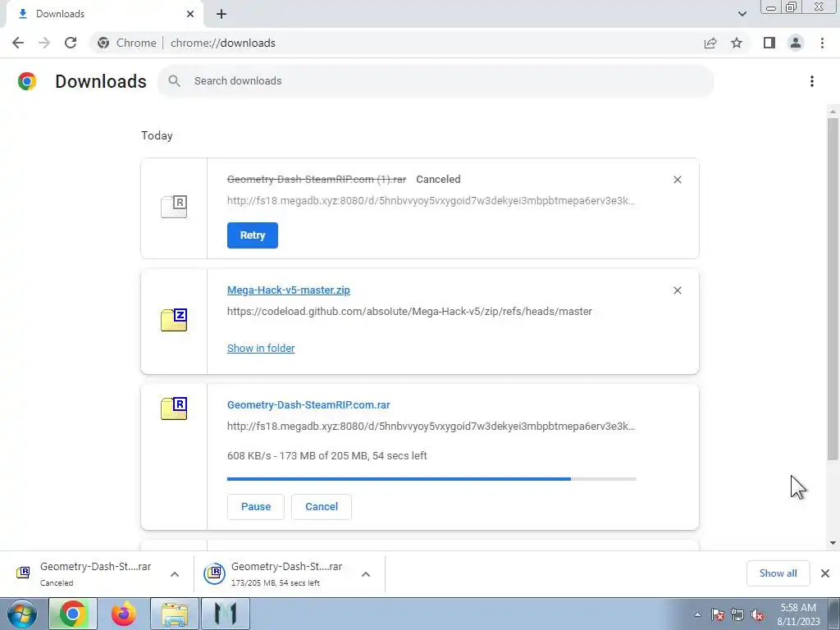This screenshot has height=630, width=840.
Task: Click the codeload.github.com source URL
Action: tap(409, 311)
